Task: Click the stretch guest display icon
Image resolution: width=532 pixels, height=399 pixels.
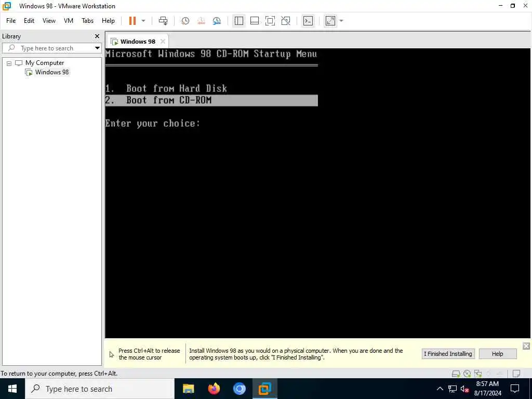Action: click(x=330, y=21)
